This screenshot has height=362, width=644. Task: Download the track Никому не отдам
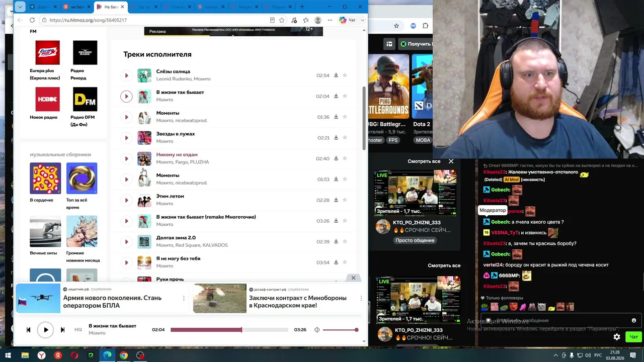coord(336,158)
